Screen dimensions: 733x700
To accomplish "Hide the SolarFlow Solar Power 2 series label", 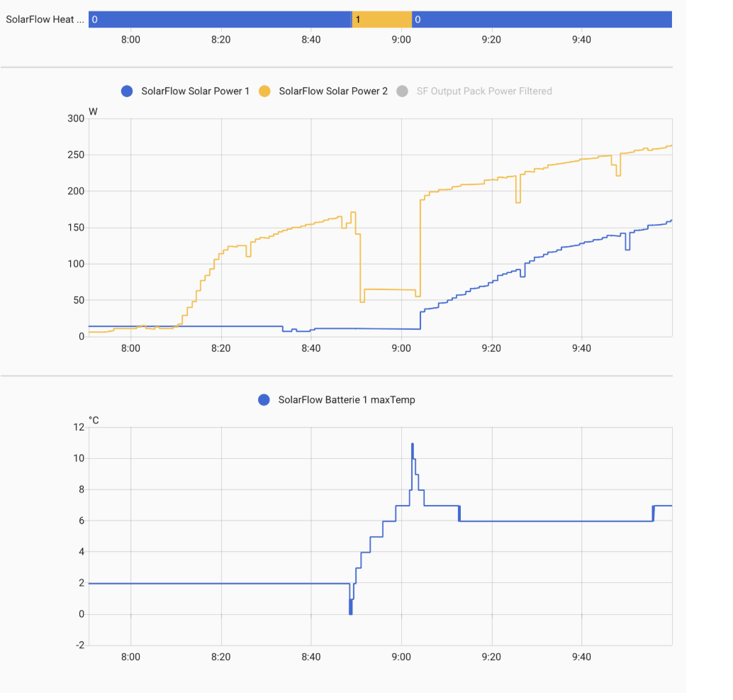I will pyautogui.click(x=333, y=91).
